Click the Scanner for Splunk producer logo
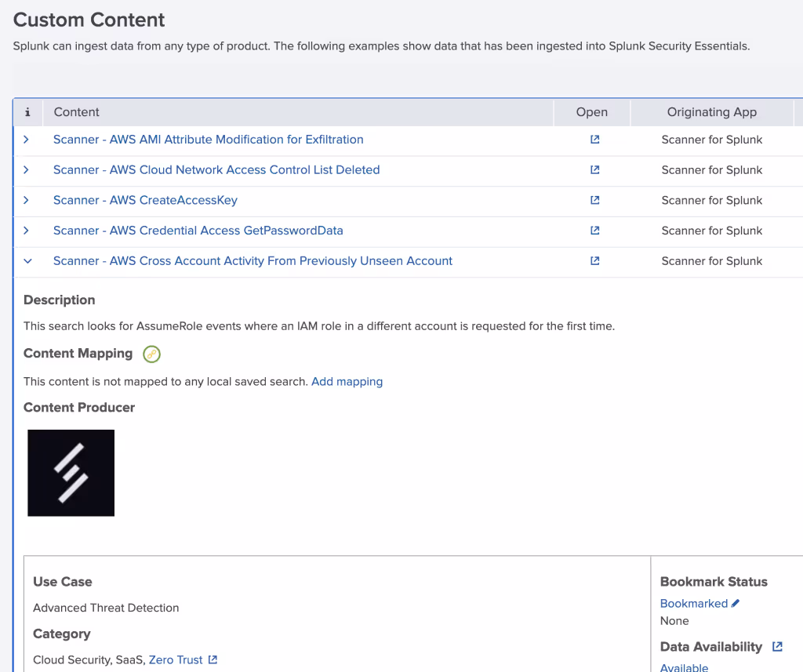Screen dimensions: 803x672 71,473
